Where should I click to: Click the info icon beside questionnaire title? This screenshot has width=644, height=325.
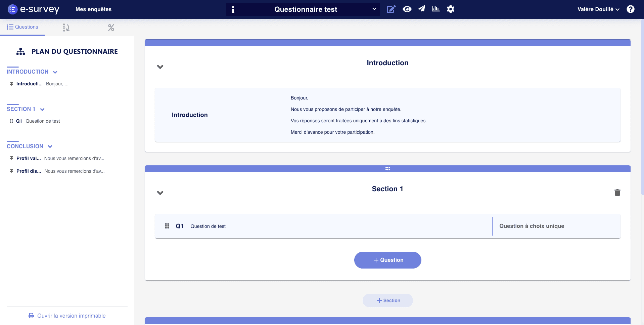click(233, 9)
